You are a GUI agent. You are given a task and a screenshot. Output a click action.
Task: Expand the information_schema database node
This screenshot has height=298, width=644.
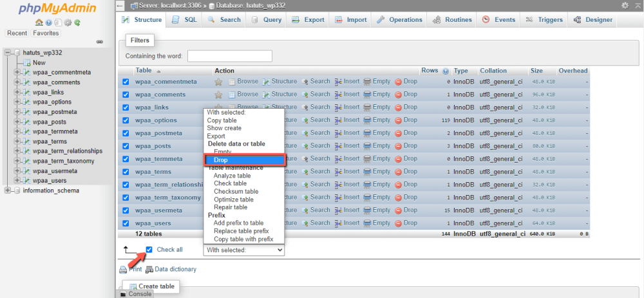[x=7, y=191]
